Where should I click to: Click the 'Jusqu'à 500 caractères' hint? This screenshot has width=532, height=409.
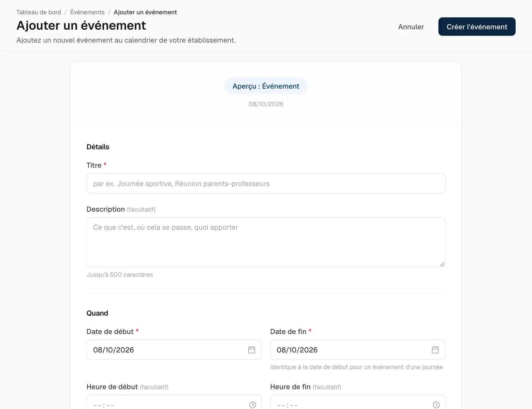point(120,275)
